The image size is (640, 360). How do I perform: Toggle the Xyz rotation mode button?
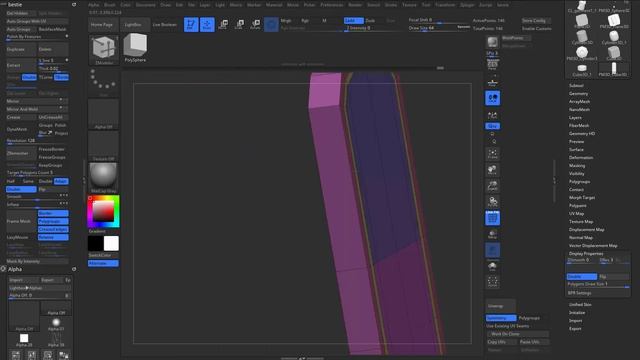pyautogui.click(x=493, y=126)
